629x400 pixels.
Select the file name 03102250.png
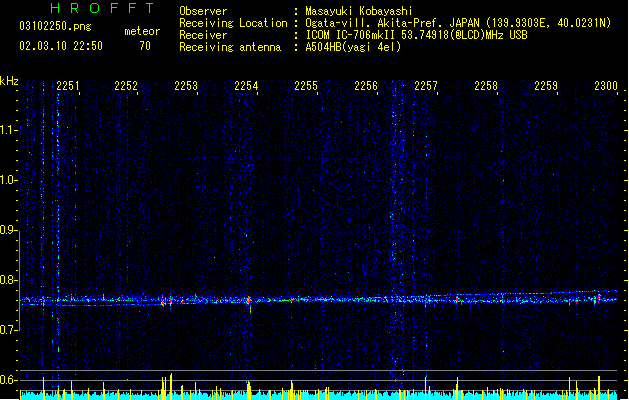point(55,26)
